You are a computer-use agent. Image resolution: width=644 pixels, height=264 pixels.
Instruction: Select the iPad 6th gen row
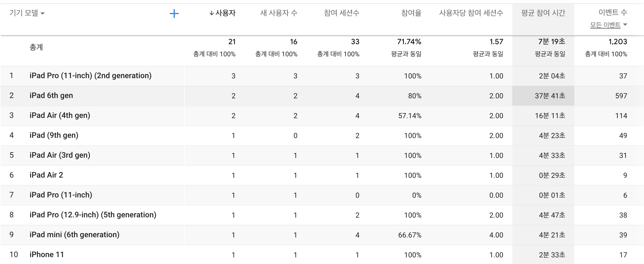pyautogui.click(x=51, y=96)
